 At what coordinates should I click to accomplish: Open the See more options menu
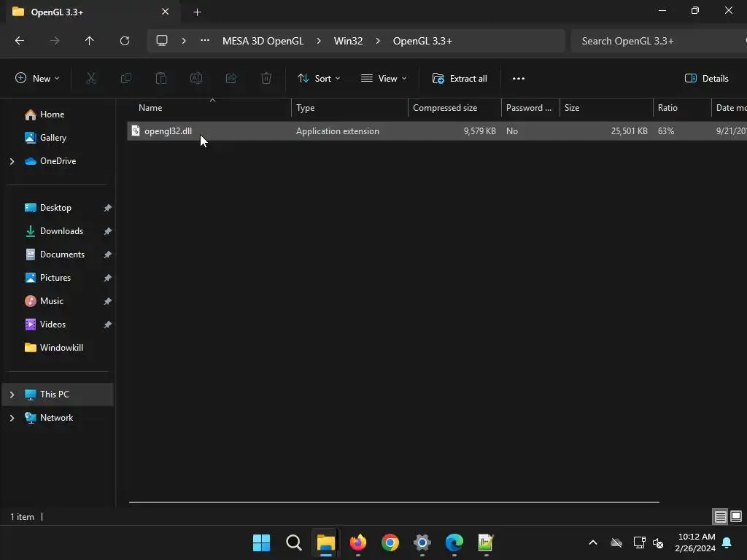519,79
